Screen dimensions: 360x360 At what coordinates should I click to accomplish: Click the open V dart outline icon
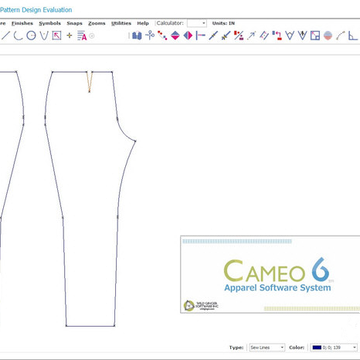(x=290, y=36)
